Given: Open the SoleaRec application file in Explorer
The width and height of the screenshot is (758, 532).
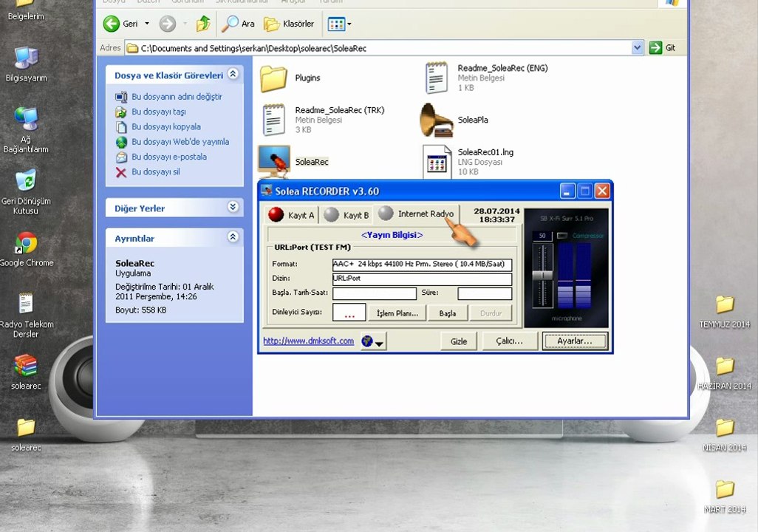Looking at the screenshot, I should (x=293, y=162).
